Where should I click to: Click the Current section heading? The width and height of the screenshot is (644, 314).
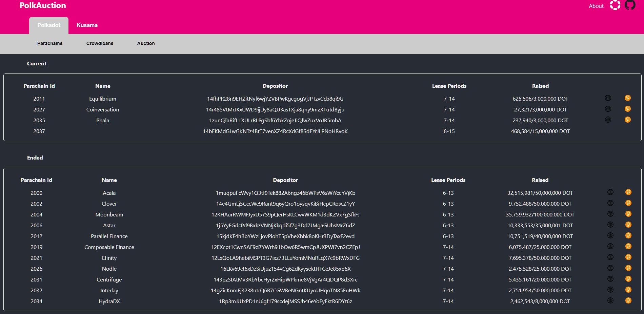[37, 64]
